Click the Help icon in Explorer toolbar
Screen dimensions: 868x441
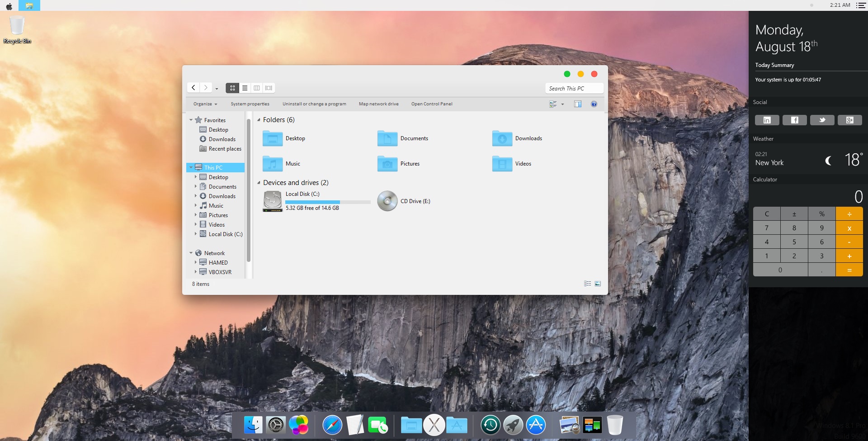[x=594, y=104]
